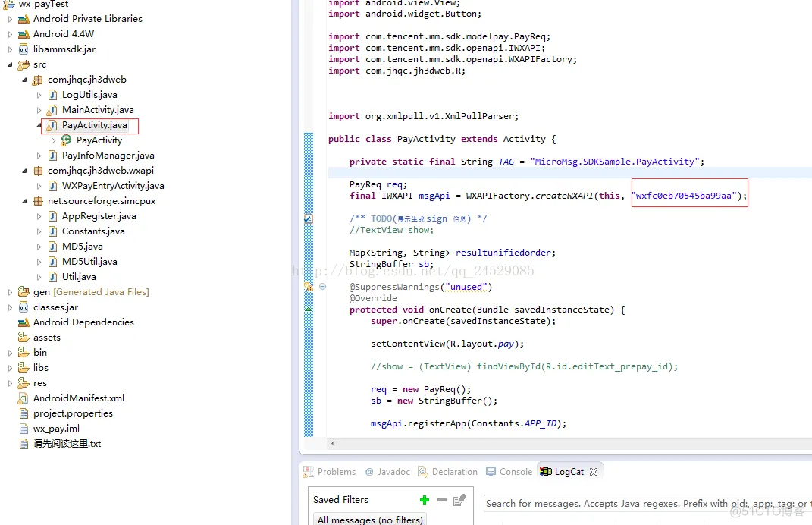This screenshot has width=812, height=525.
Task: Click resultunifiedorder variable declaration
Action: point(503,253)
